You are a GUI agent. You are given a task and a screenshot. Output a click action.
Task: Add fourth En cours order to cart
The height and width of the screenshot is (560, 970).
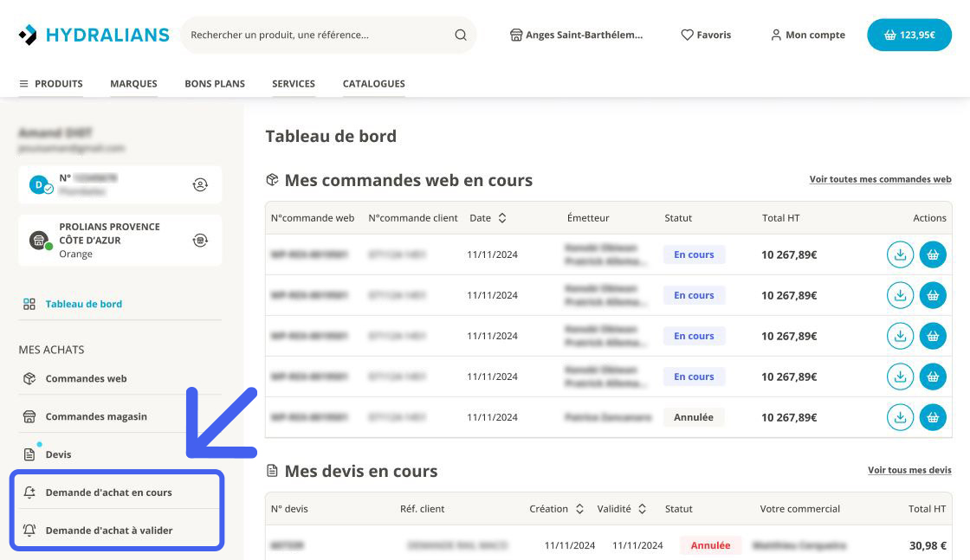(x=933, y=377)
